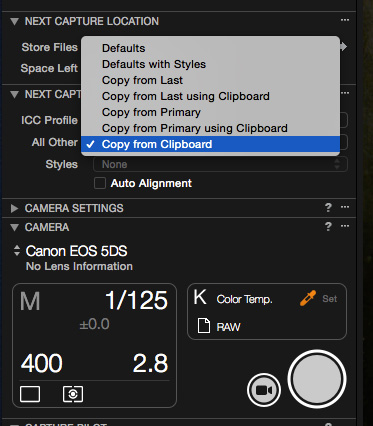The image size is (373, 426).
Task: Open Camera Settings help question mark
Action: (x=328, y=207)
